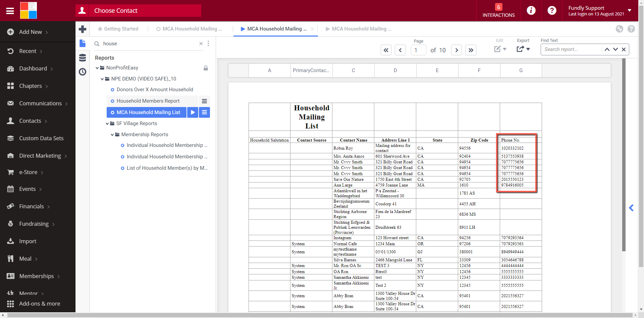Open the help question mark icon
This screenshot has height=318, width=644.
[552, 11]
